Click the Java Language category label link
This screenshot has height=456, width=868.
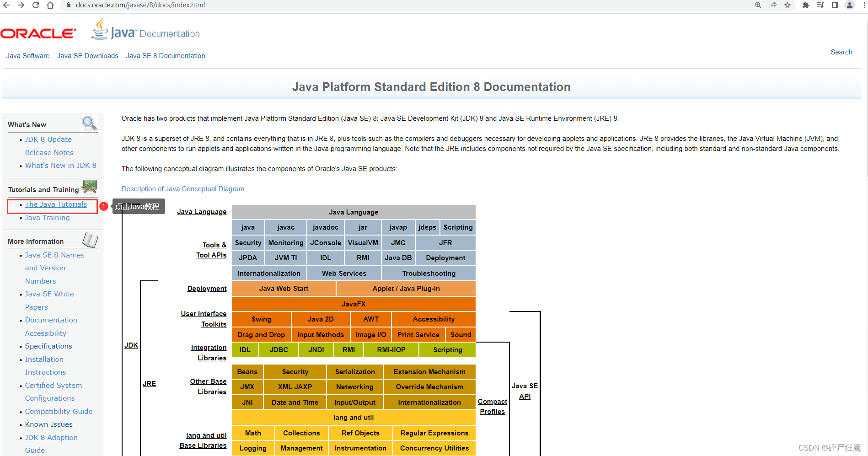tap(202, 212)
